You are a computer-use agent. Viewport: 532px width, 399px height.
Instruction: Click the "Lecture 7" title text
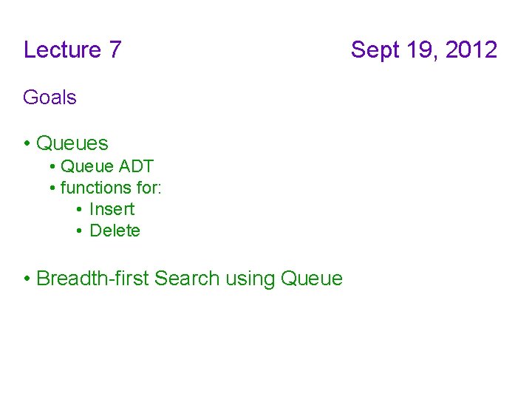pos(72,50)
